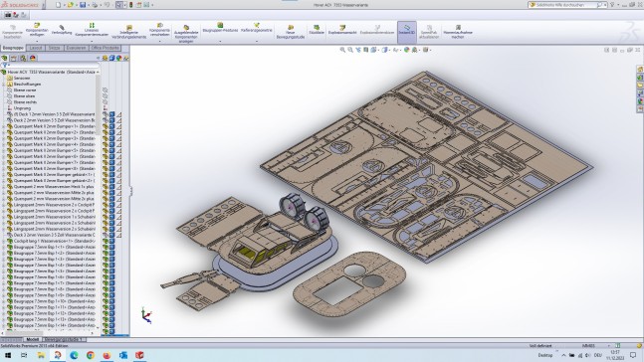This screenshot has width=644, height=362.
Task: Open Baugruppen-Features tool
Action: 220,28
